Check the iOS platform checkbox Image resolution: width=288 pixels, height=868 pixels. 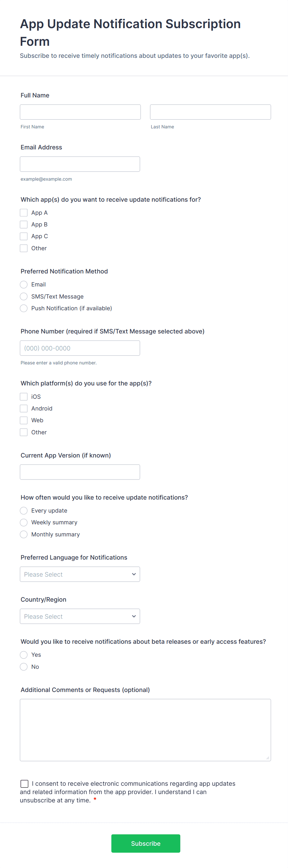tap(24, 397)
